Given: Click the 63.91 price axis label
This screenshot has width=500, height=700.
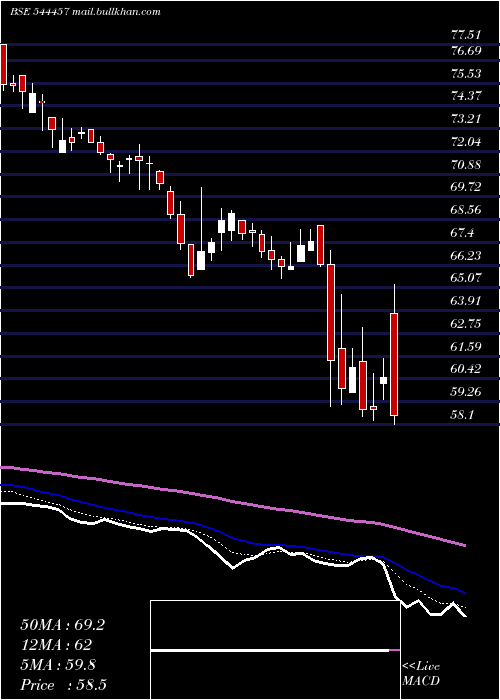Looking at the screenshot, I should coord(466,301).
